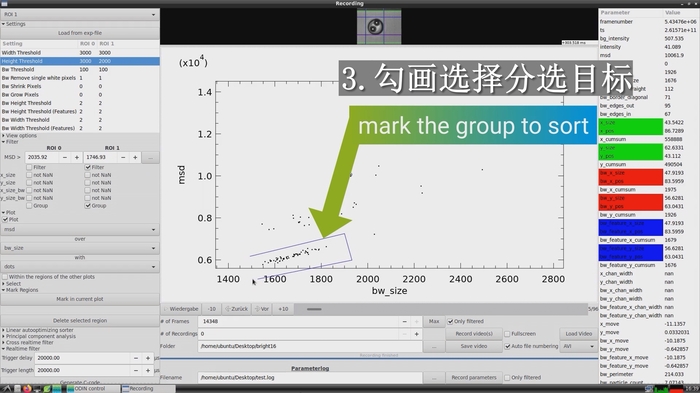Click the Record video(s) button
700x393 pixels.
click(474, 334)
